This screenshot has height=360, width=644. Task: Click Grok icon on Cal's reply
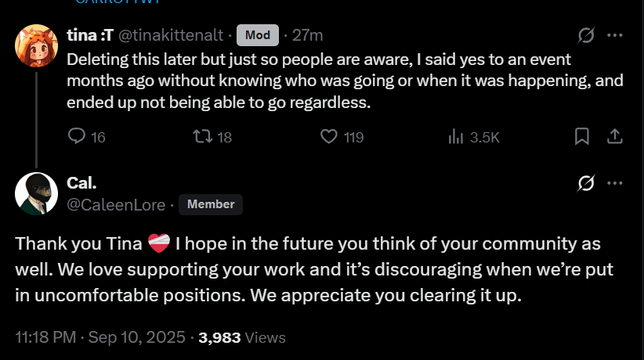pos(584,182)
